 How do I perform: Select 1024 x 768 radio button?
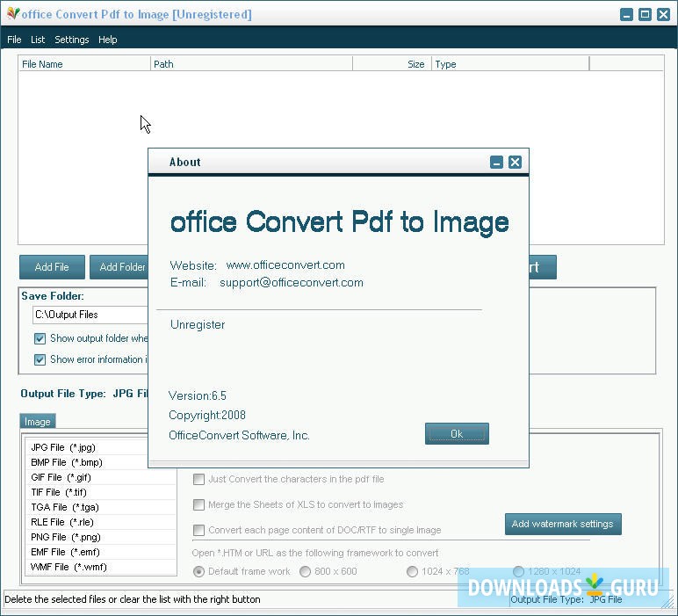[x=412, y=571]
